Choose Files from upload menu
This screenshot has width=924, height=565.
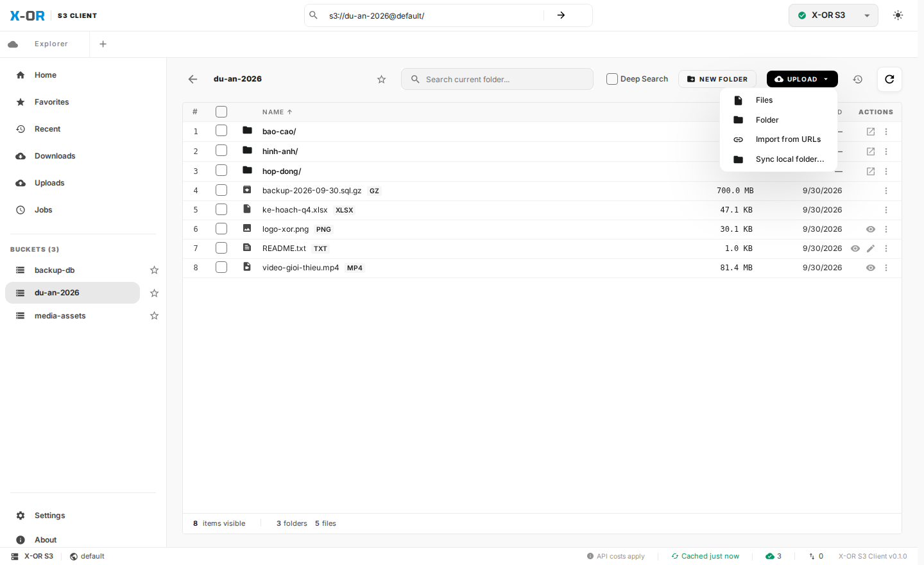point(778,100)
